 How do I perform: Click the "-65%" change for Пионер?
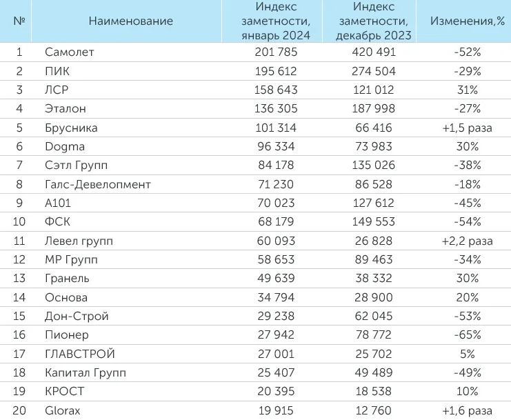[467, 335]
